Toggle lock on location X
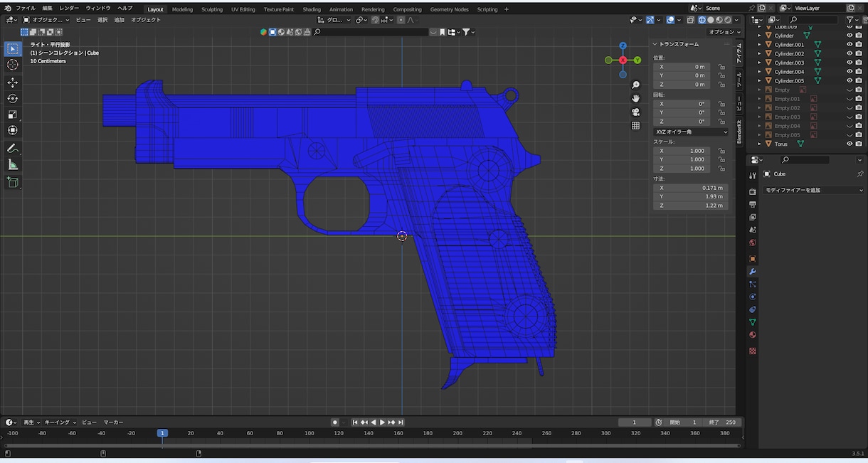Image resolution: width=868 pixels, height=463 pixels. coord(721,67)
